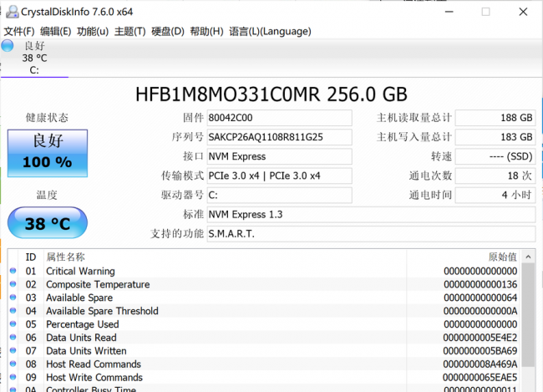Select the Host Read Commands row
This screenshot has width=543, height=392.
click(264, 364)
